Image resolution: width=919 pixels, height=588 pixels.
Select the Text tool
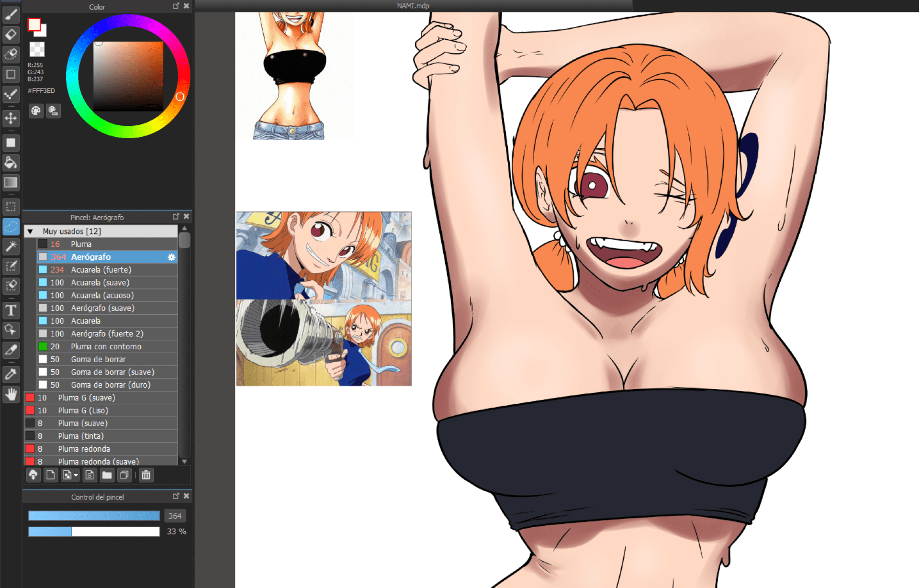[11, 311]
